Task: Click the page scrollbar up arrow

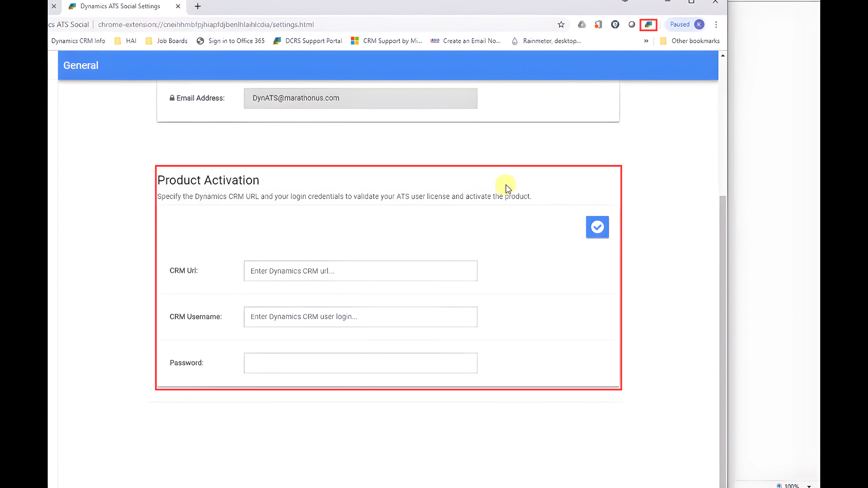Action: 723,56
